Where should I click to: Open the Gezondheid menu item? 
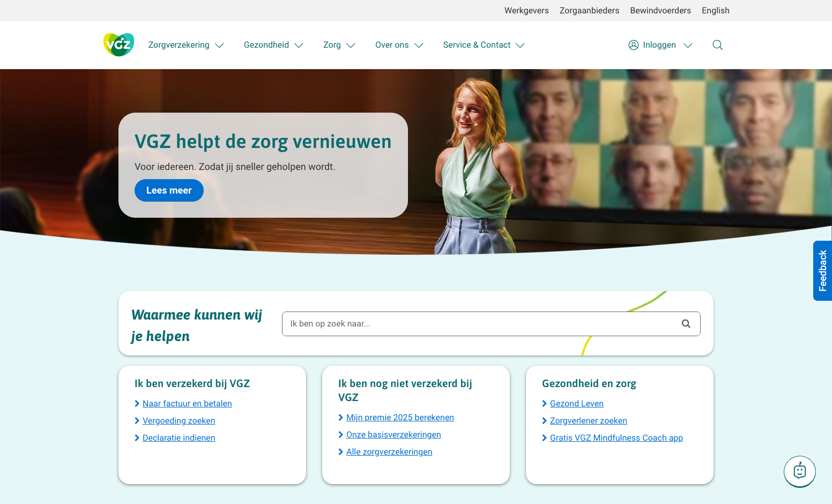coord(266,45)
